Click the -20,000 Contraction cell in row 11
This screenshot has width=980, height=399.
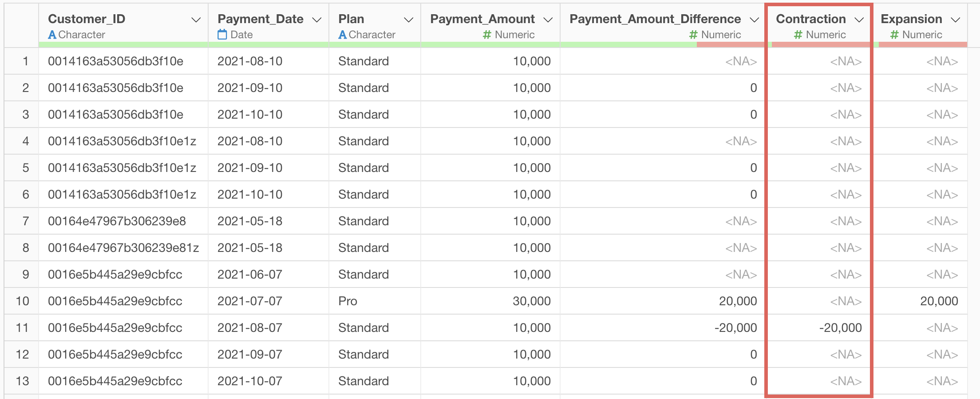[x=840, y=328]
